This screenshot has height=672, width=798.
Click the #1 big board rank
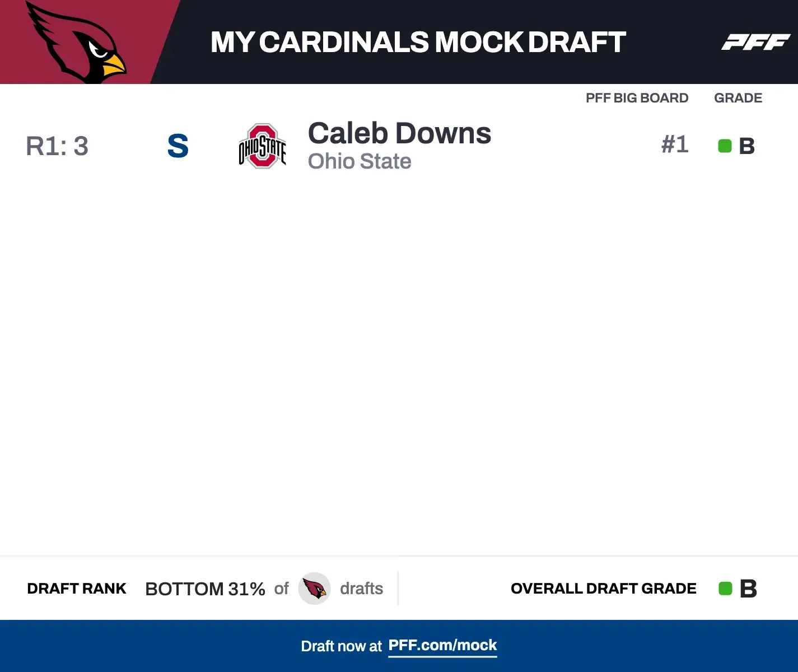[675, 144]
